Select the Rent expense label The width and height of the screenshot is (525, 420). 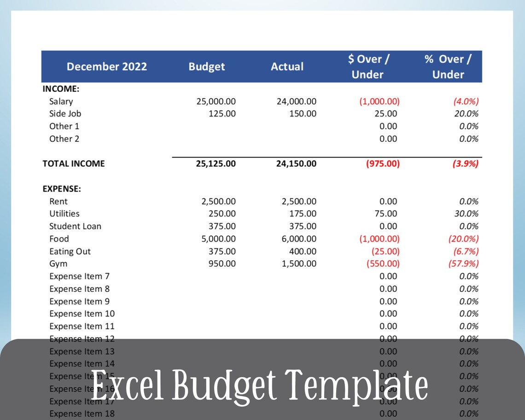click(x=58, y=201)
